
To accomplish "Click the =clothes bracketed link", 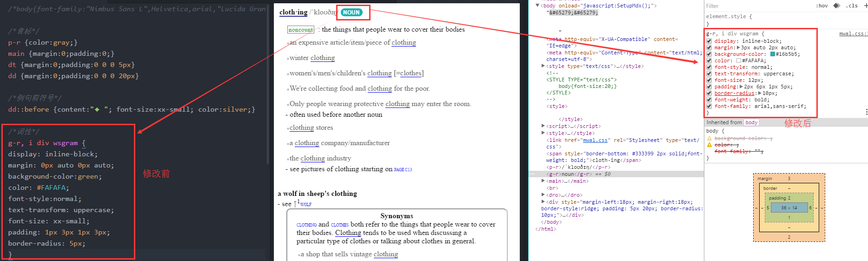I will 411,74.
